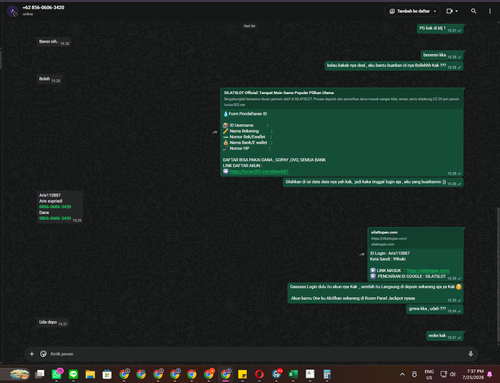The width and height of the screenshot is (500, 383).
Task: Show hidden system tray icons
Action: tap(402, 374)
